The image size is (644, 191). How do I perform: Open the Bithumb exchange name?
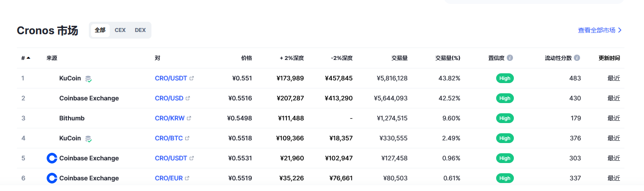click(x=72, y=118)
